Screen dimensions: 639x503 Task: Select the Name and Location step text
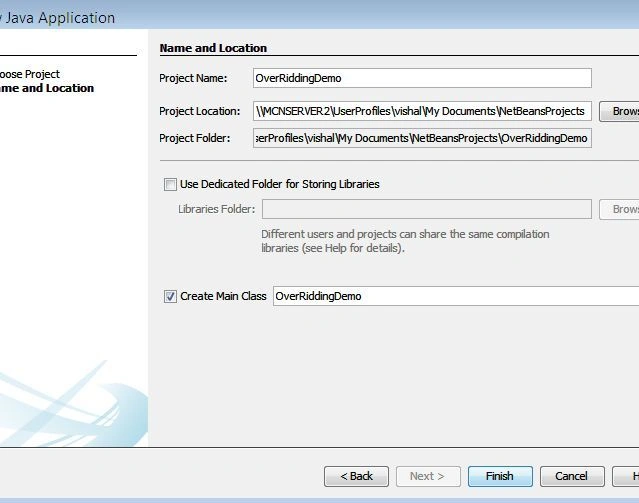pyautogui.click(x=47, y=88)
